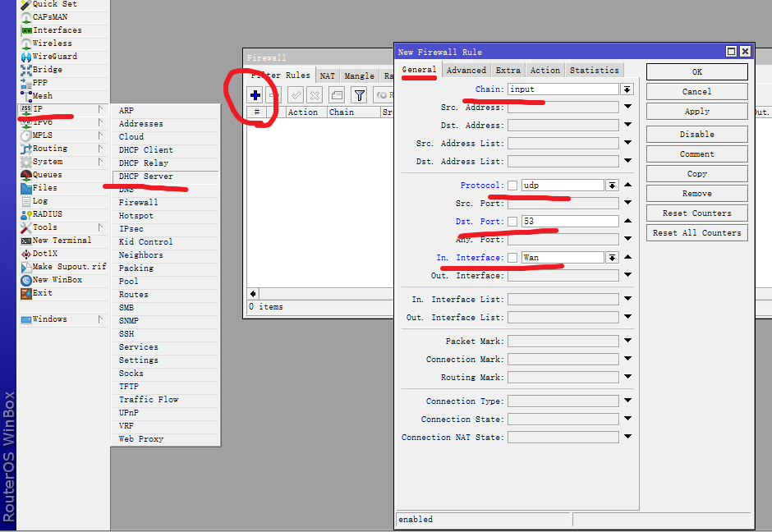Viewport: 772px width, 532px height.
Task: Click the WireGuard icon in sidebar
Action: tap(26, 57)
